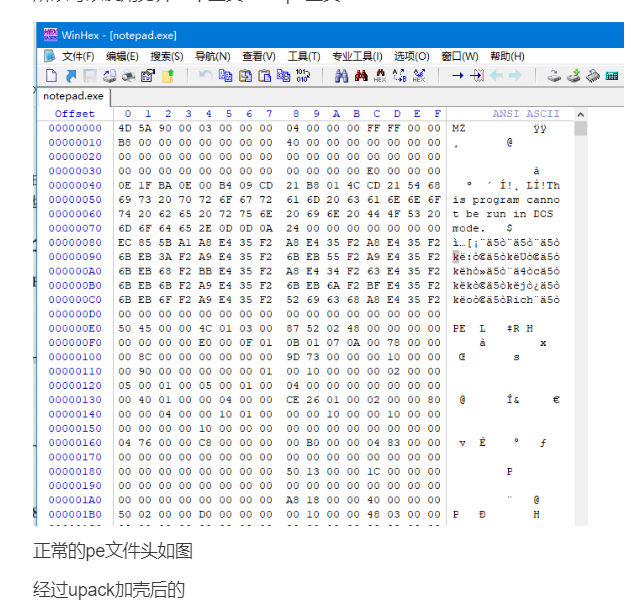This screenshot has width=627, height=611.
Task: Open the Create backup toolbar icon
Action: click(x=109, y=76)
